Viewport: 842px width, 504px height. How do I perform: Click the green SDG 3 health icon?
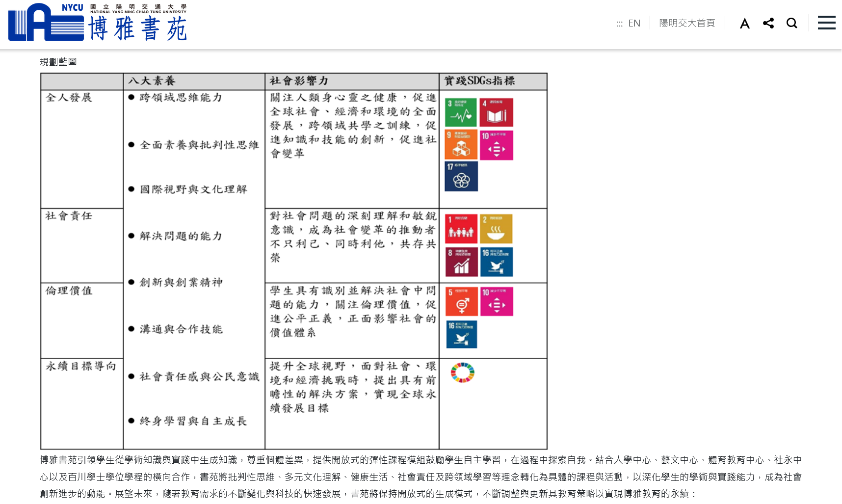tap(461, 112)
